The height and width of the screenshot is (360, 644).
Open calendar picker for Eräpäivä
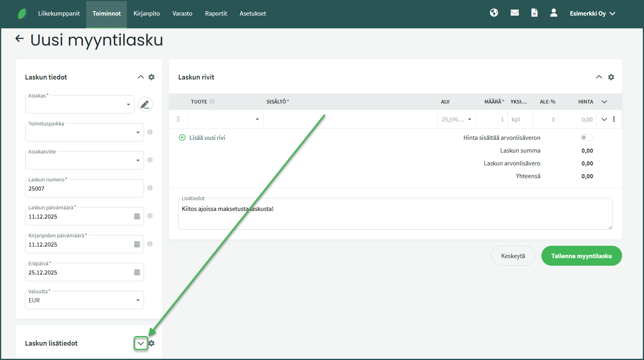137,272
